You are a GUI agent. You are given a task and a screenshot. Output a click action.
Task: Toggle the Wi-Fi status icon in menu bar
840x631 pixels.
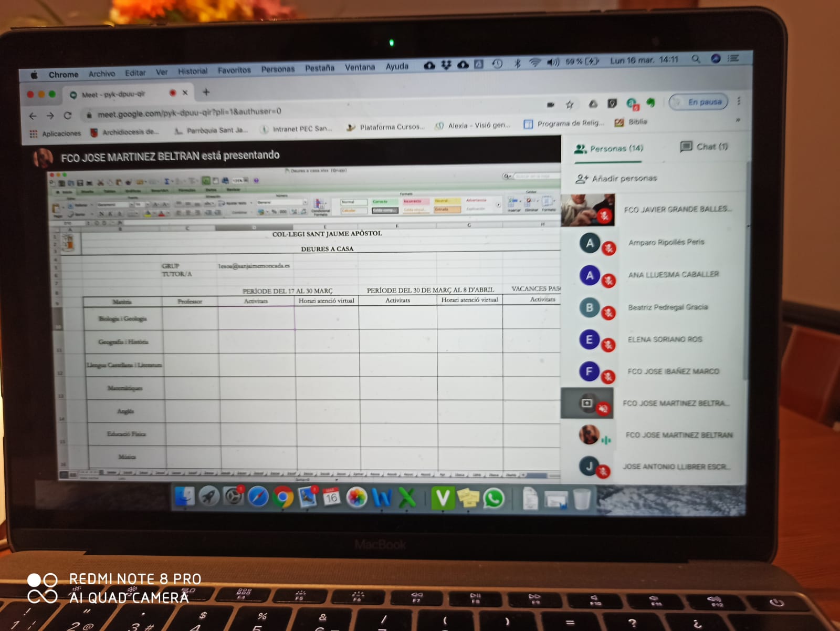[534, 63]
